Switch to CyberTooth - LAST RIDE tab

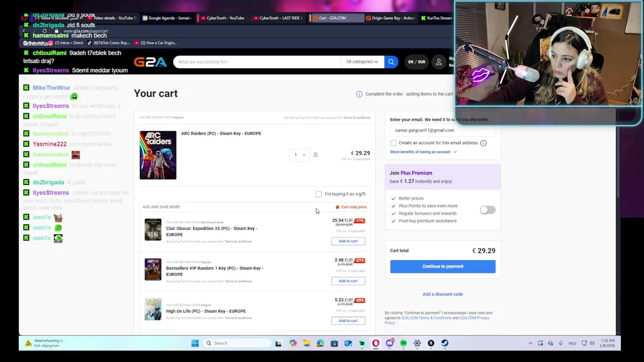pos(278,18)
